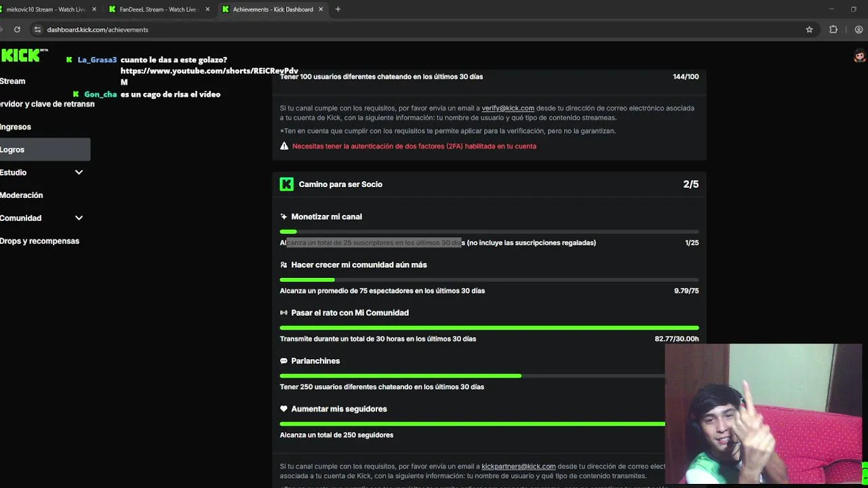Click the Monetizar mi canal heading
Viewport: 868px width, 488px height.
click(326, 217)
